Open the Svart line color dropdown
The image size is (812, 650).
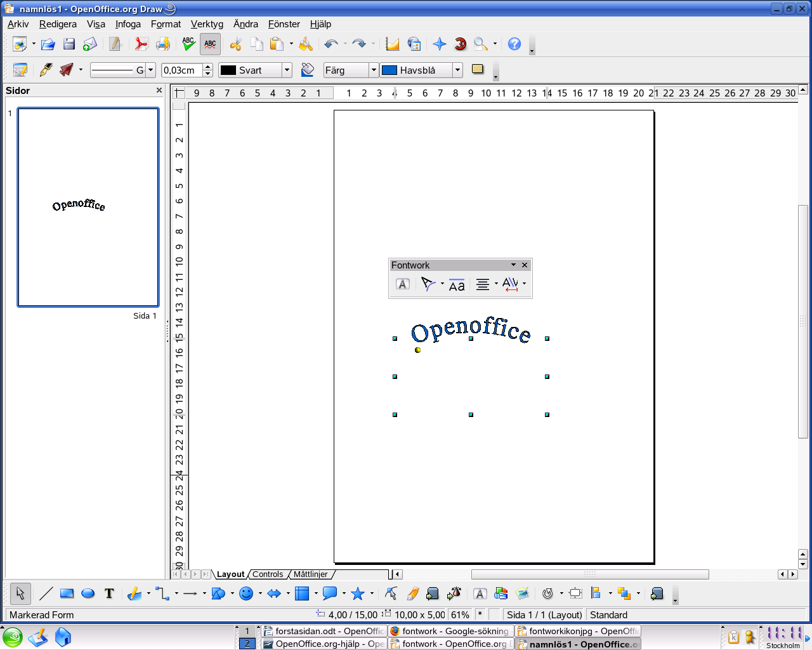(287, 70)
